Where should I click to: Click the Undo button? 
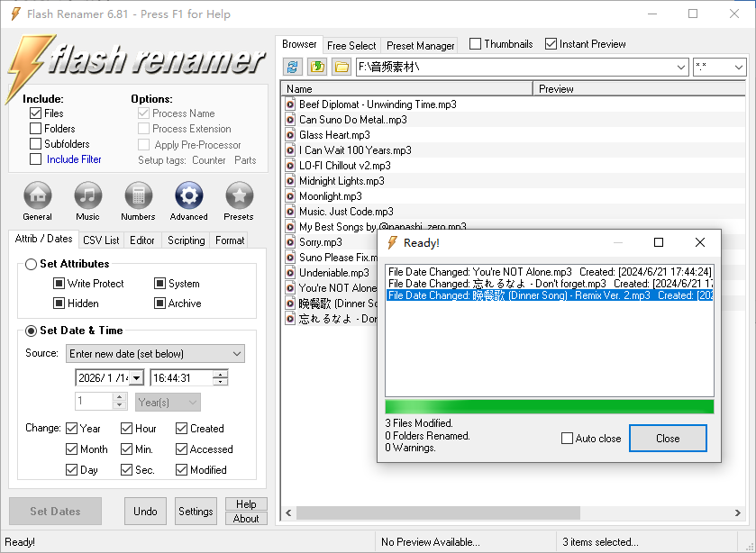pyautogui.click(x=145, y=512)
